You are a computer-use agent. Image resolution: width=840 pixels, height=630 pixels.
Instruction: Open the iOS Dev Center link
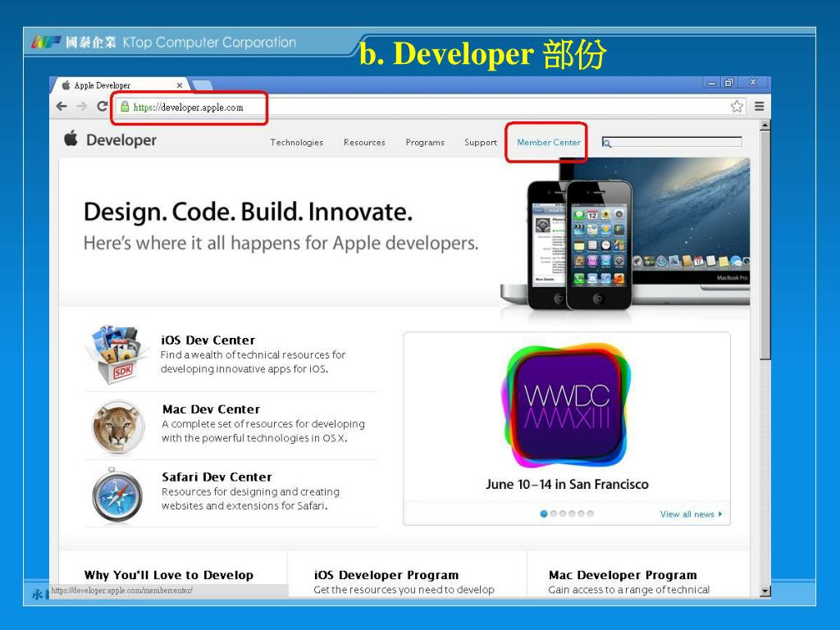point(208,340)
